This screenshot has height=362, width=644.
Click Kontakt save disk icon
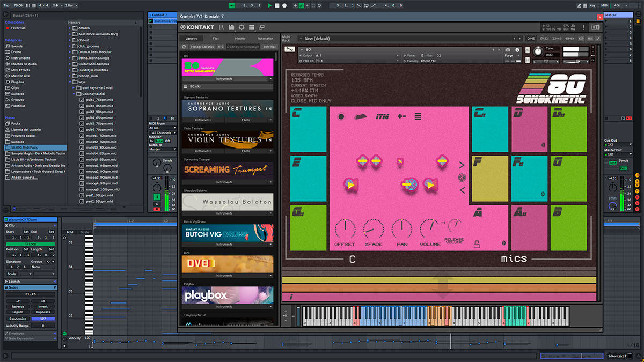231,27
